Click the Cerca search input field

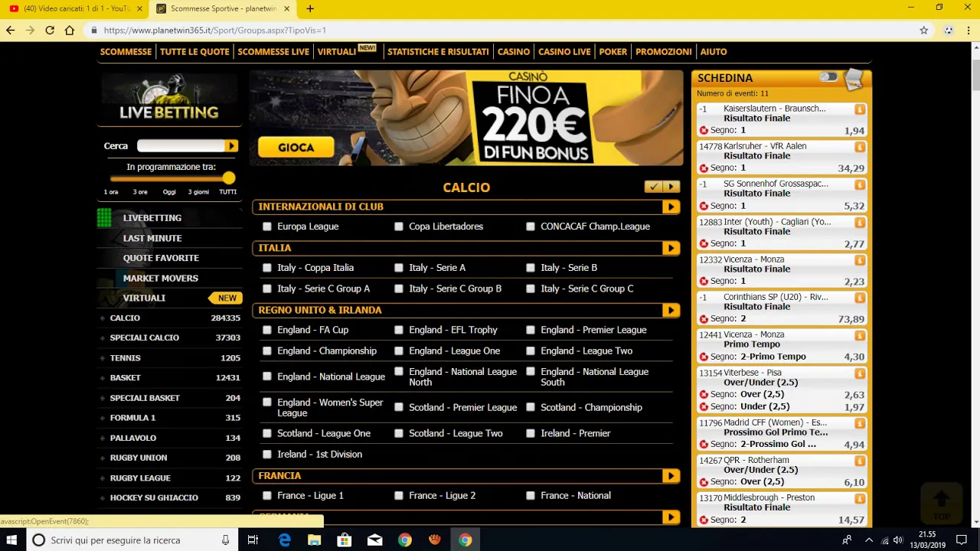(x=181, y=145)
